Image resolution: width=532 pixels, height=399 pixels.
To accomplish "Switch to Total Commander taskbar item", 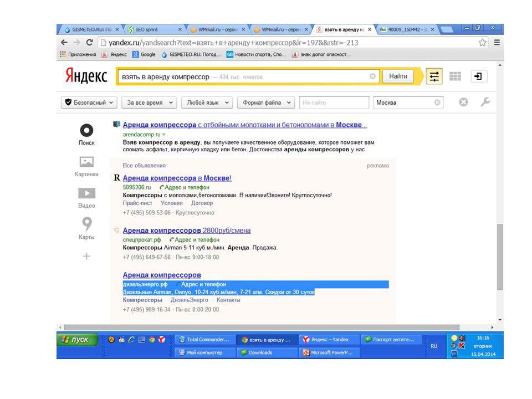I will coord(204,339).
